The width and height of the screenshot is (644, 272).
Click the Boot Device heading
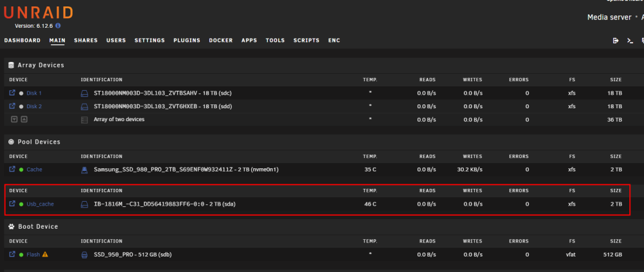38,226
